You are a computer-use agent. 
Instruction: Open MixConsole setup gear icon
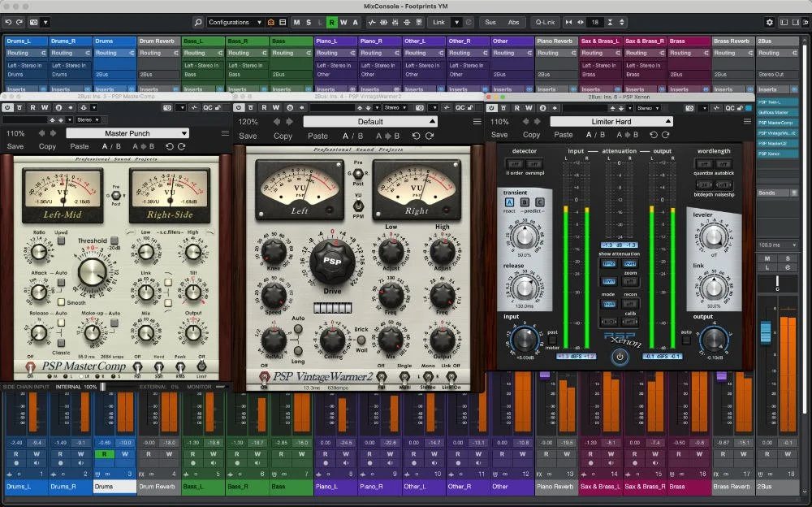[x=770, y=22]
